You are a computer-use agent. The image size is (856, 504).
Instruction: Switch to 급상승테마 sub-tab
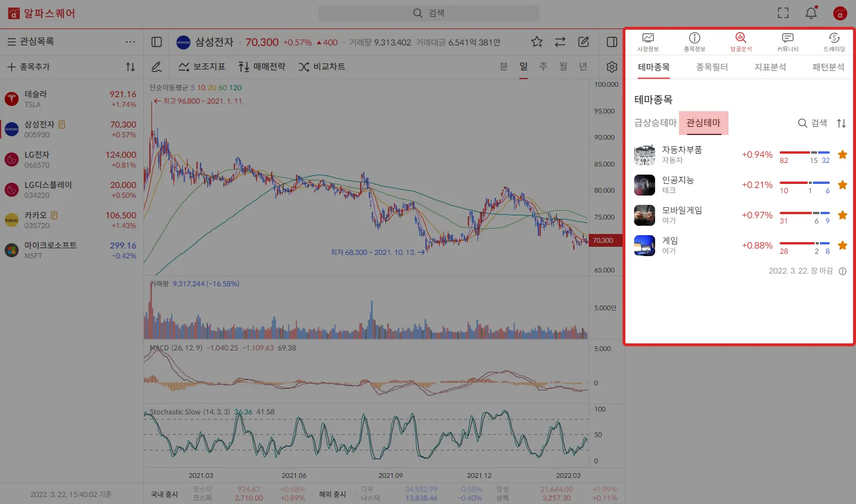(x=656, y=123)
